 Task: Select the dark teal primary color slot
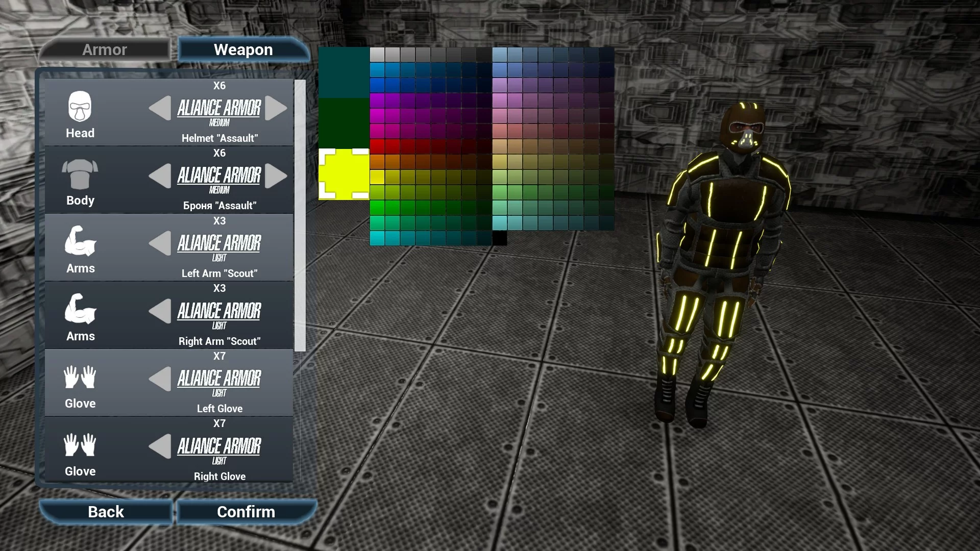point(344,72)
